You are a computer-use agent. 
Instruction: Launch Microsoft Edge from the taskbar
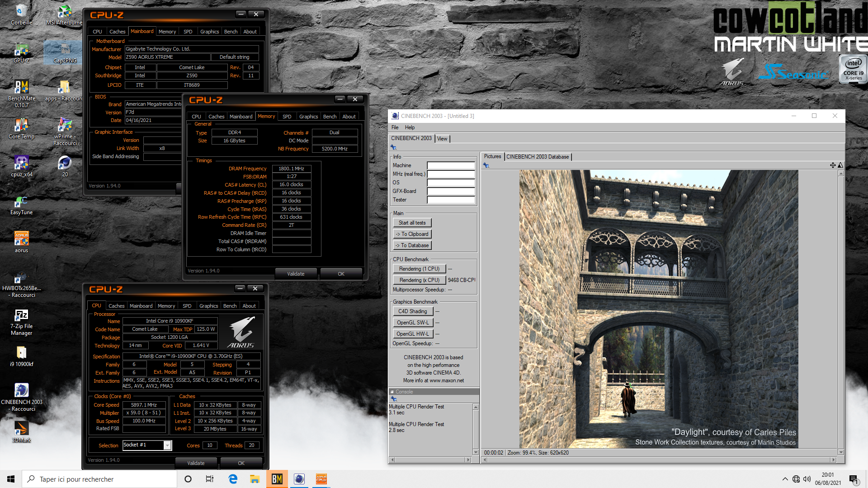coord(233,479)
